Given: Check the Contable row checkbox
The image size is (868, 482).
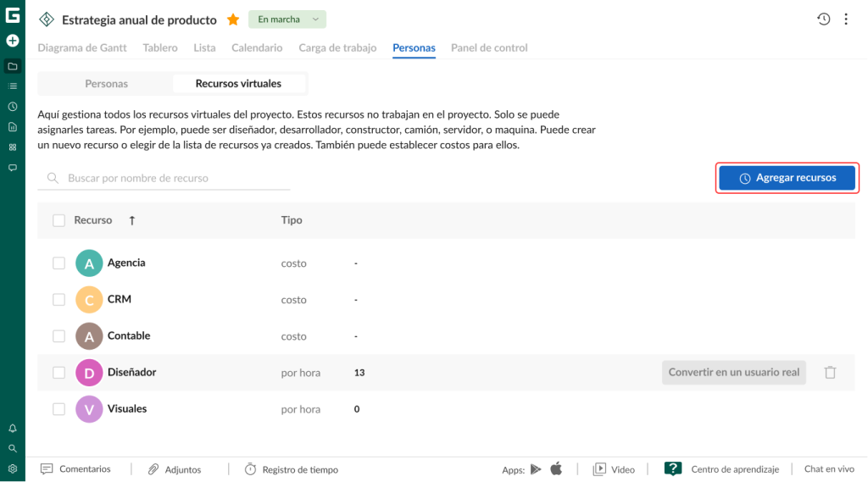Looking at the screenshot, I should (58, 336).
